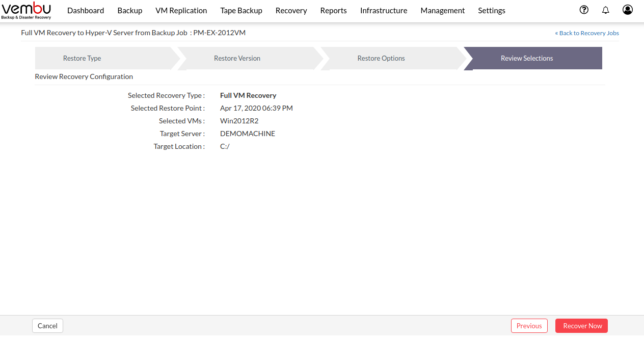Click the target location C:/ value

click(x=225, y=146)
